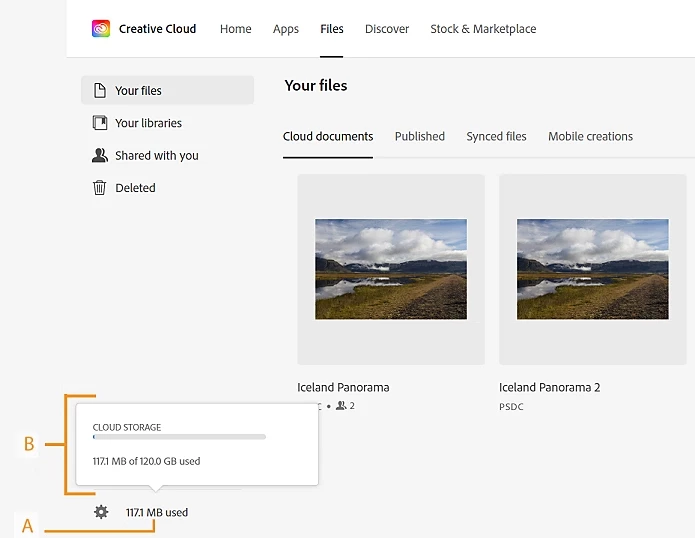Open the Home menu
The height and width of the screenshot is (538, 695).
236,29
